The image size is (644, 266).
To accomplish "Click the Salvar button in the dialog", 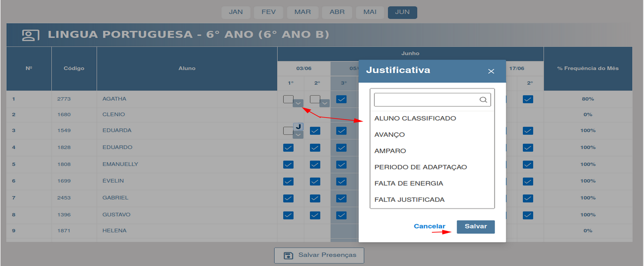I will pos(476,227).
